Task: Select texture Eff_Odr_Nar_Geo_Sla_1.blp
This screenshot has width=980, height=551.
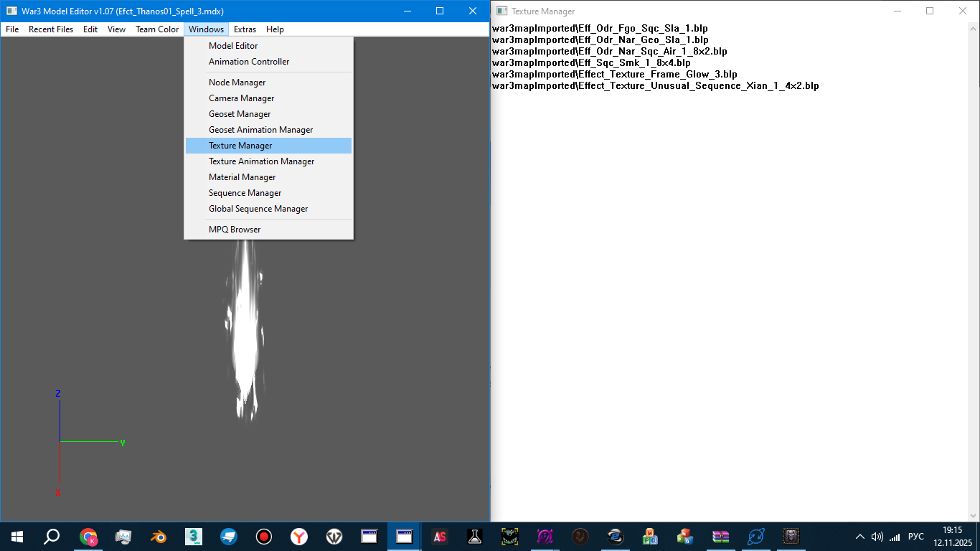Action: [600, 40]
